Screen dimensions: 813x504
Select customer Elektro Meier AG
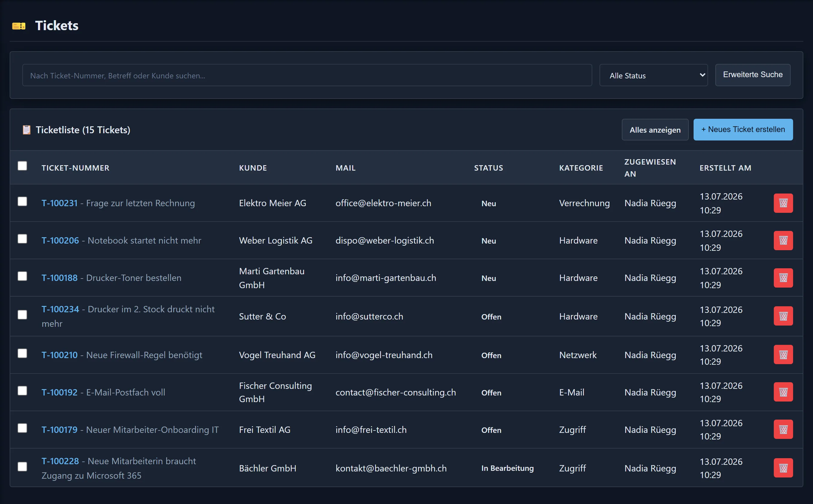(x=272, y=203)
